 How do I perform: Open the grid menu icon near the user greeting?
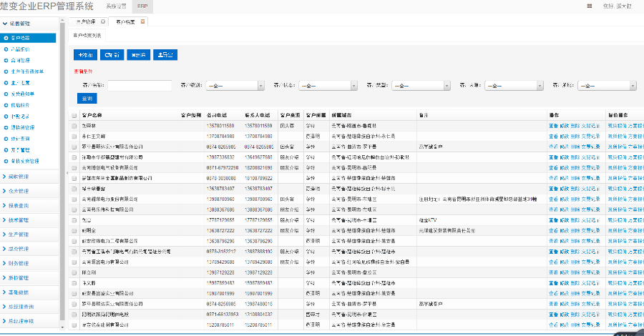[590, 6]
